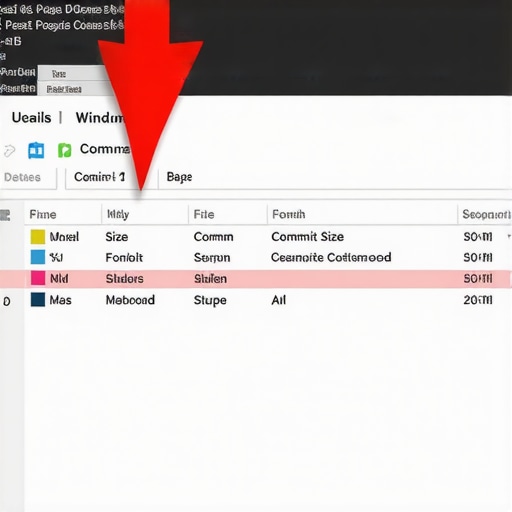Click the Sliders cell in highlighted row
The width and height of the screenshot is (512, 512).
click(125, 279)
